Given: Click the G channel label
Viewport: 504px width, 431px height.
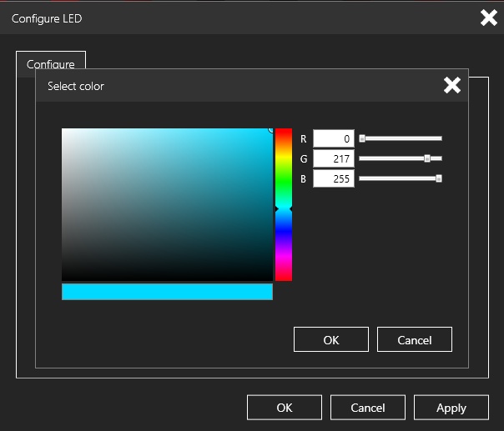Looking at the screenshot, I should tap(304, 158).
